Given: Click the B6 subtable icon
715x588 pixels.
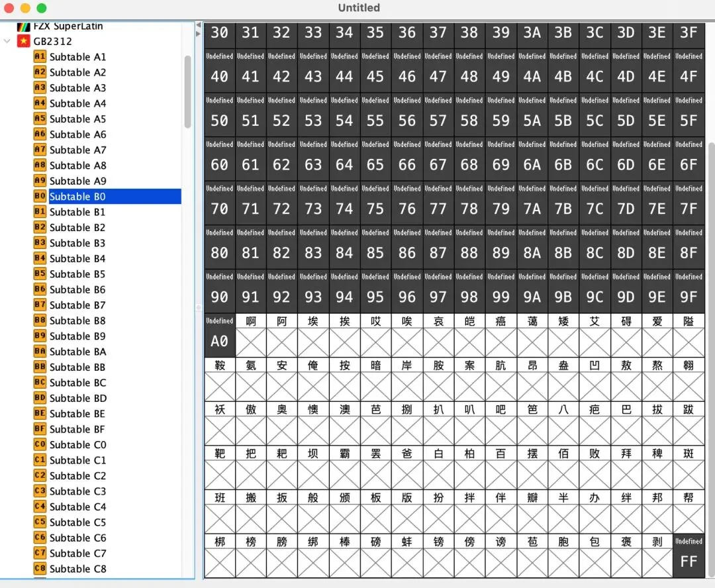Looking at the screenshot, I should [x=40, y=289].
